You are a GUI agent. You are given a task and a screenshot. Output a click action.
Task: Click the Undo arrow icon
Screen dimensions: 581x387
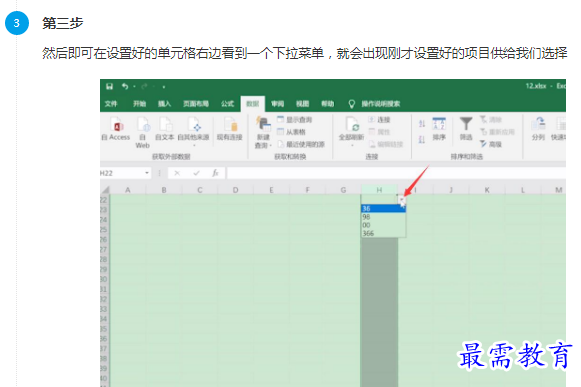[x=125, y=86]
